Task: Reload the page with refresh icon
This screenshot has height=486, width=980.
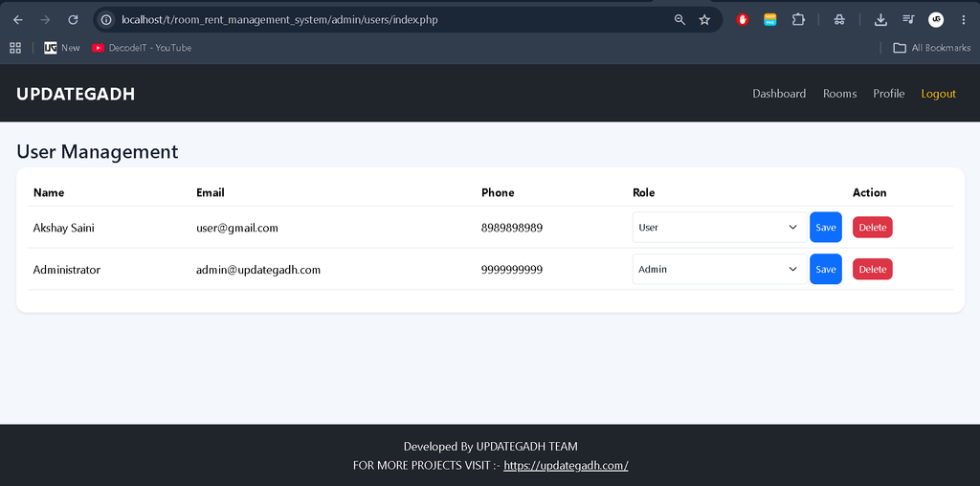Action: (x=73, y=20)
